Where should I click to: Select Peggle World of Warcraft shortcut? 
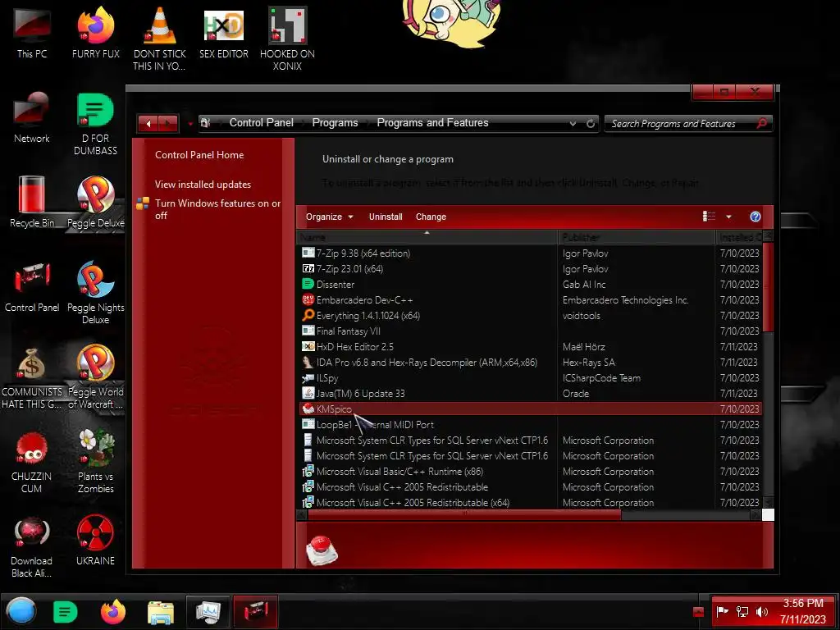[96, 377]
